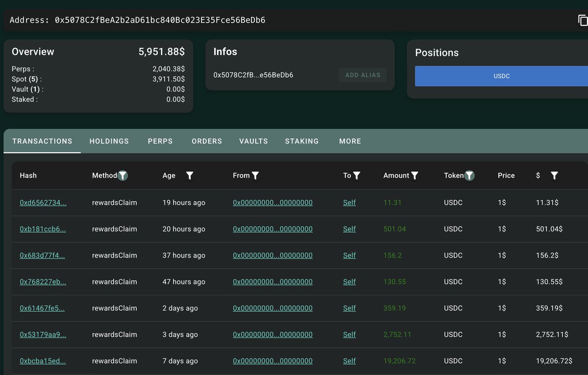The image size is (588, 375).
Task: Open the More tab
Action: tap(350, 141)
